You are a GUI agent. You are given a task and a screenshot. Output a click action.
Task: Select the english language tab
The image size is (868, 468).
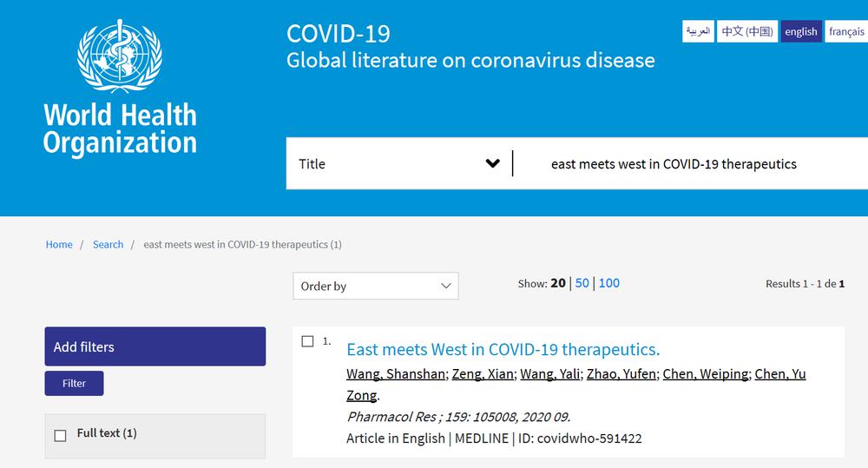click(801, 31)
